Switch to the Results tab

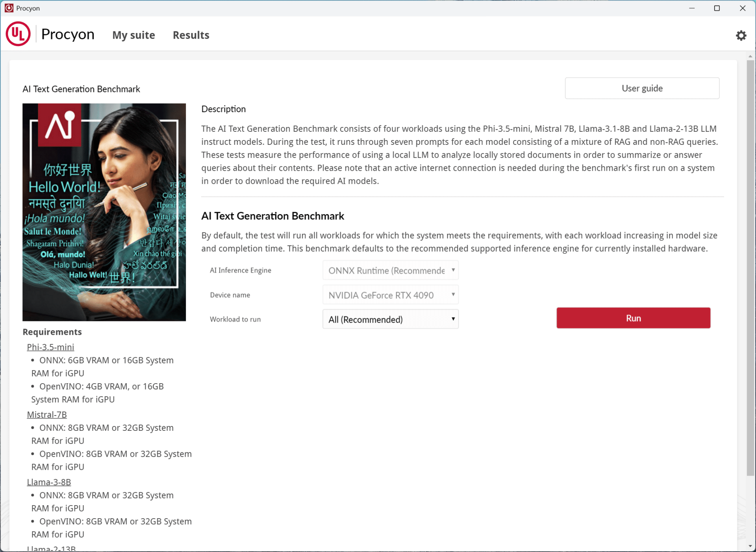(191, 35)
